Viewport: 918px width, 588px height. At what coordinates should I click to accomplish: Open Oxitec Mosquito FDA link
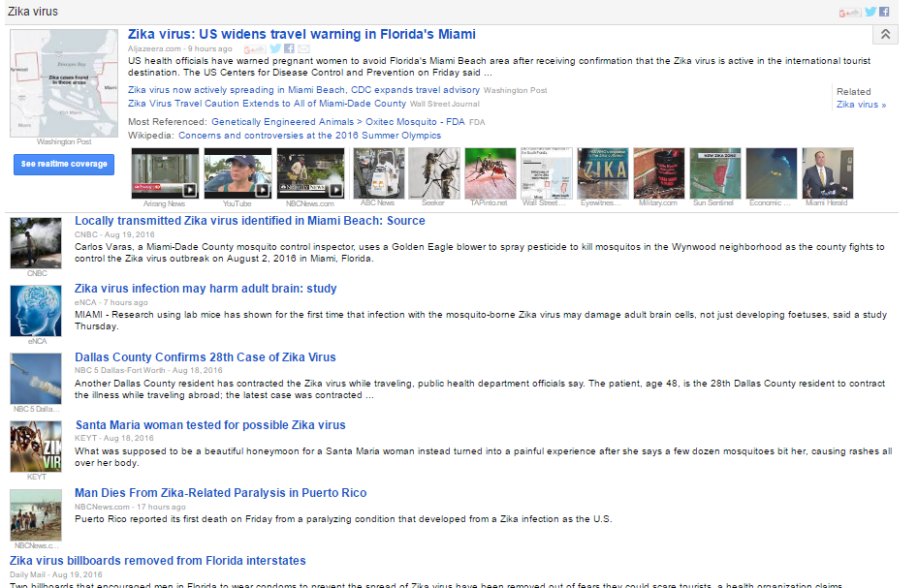click(337, 122)
